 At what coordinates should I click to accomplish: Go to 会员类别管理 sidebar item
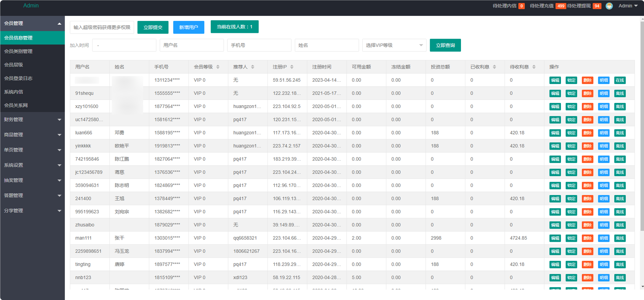[x=18, y=51]
